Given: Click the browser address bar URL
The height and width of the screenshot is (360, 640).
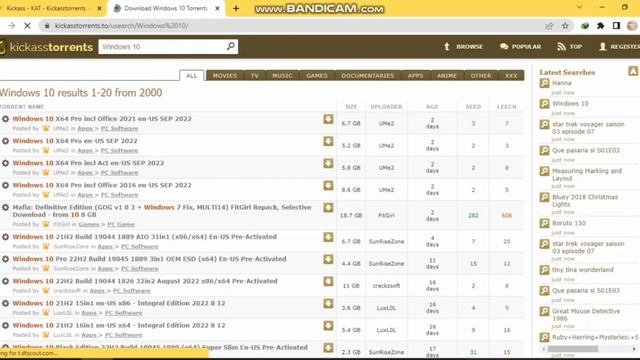Looking at the screenshot, I should [x=122, y=26].
